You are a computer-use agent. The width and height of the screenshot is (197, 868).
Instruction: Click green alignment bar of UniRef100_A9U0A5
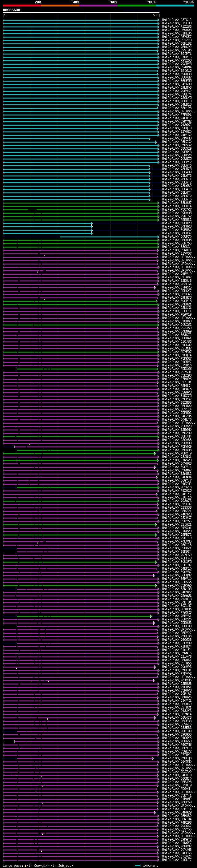pos(81,213)
